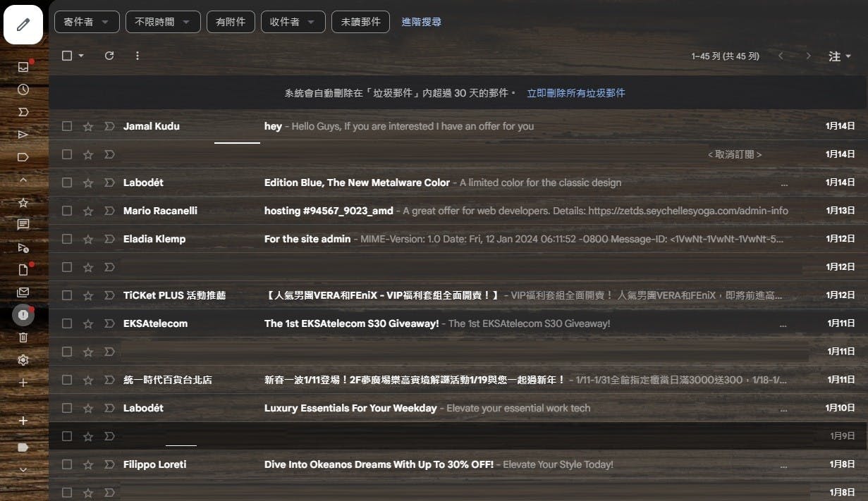
Task: Select the Mario Racanelli email checkbox
Action: click(x=67, y=211)
